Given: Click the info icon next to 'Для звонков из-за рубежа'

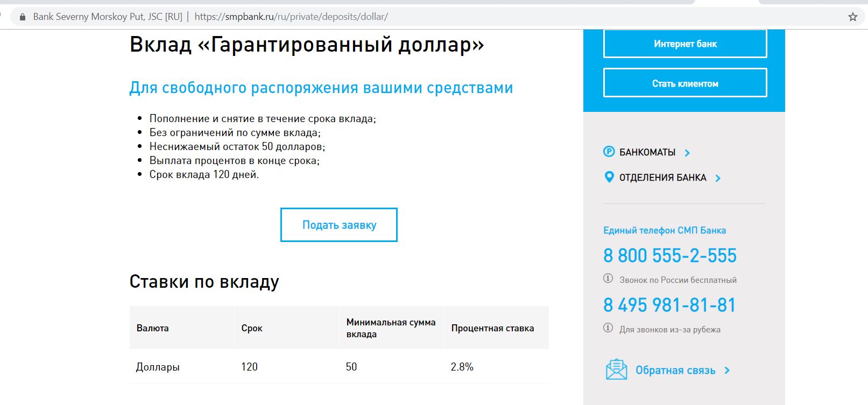Looking at the screenshot, I should point(608,328).
